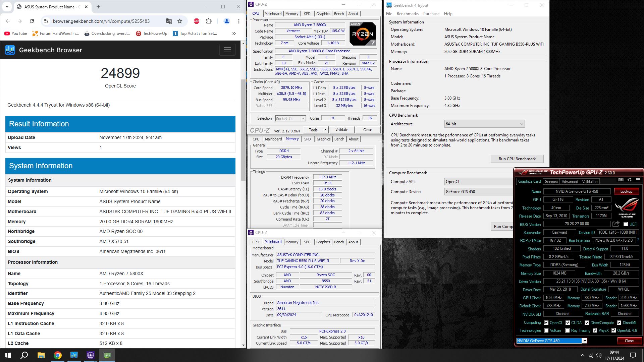Open the Forum HardWare.fr bookmark
The width and height of the screenshot is (644, 362).
[55, 34]
